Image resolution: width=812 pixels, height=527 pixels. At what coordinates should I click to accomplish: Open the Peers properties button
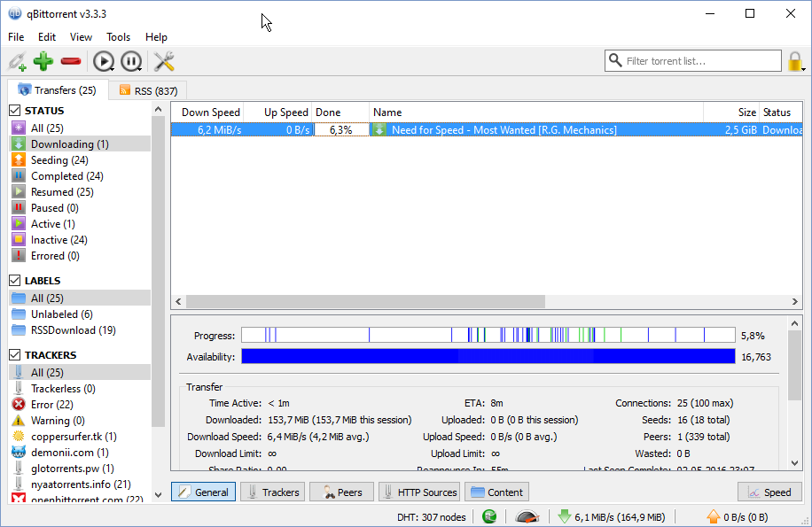click(x=342, y=492)
